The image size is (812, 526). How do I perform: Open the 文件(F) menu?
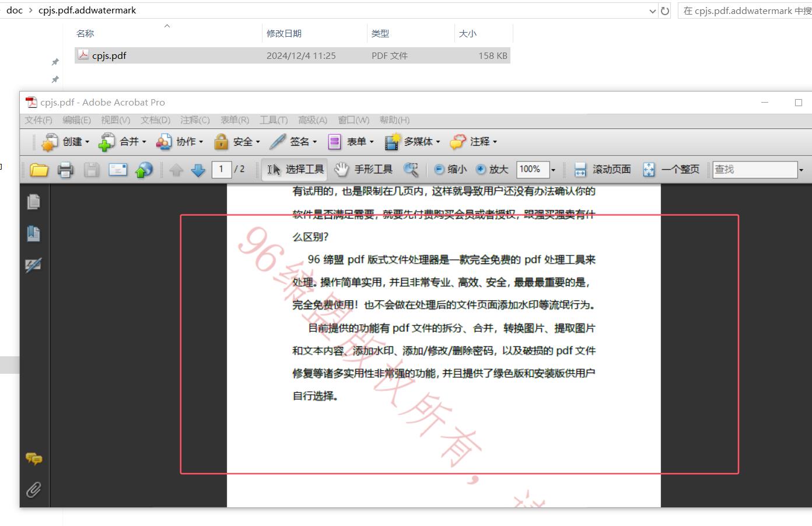coord(38,120)
